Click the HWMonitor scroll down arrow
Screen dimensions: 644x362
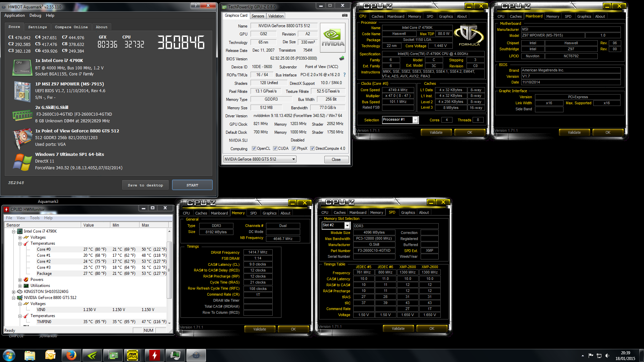169,323
